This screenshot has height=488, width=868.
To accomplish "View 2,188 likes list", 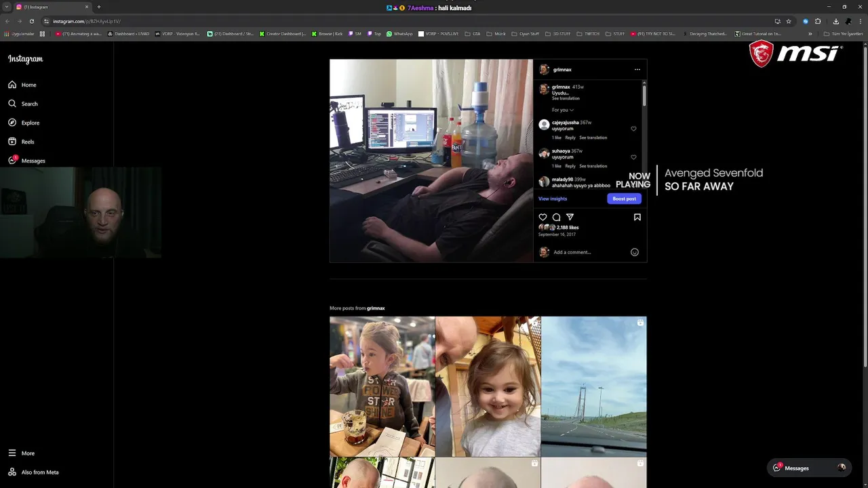I will pyautogui.click(x=568, y=228).
